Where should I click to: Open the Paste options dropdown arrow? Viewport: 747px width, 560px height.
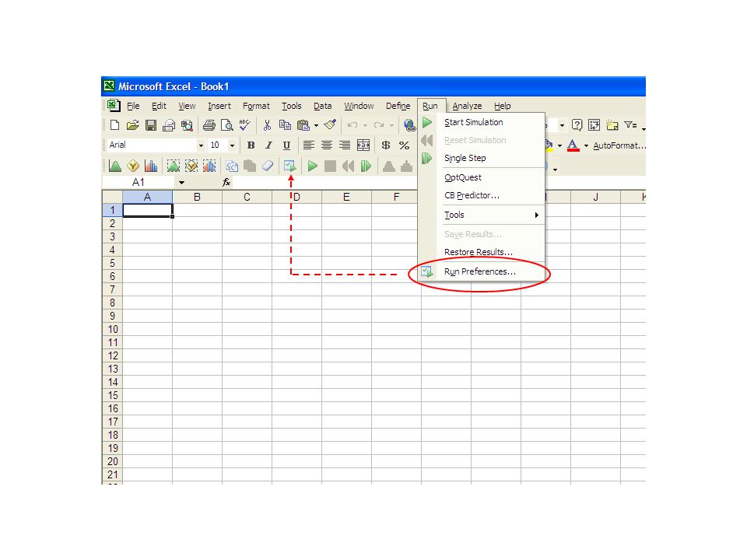point(316,125)
